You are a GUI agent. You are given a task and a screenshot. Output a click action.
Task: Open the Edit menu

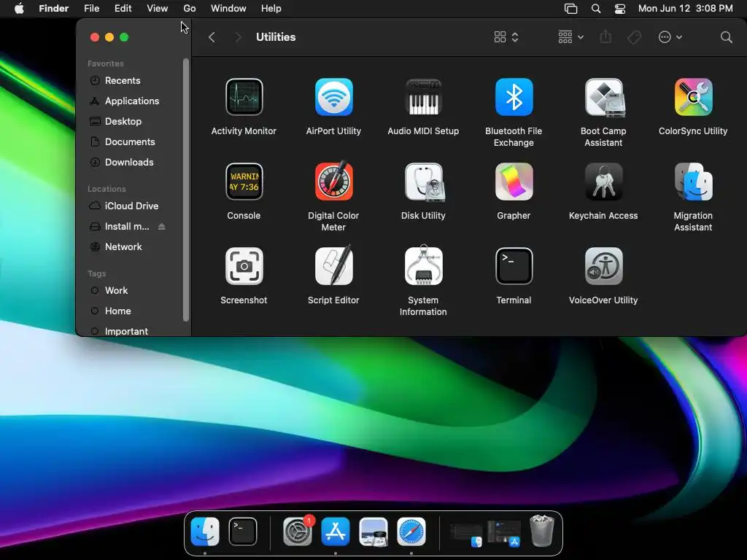[123, 9]
